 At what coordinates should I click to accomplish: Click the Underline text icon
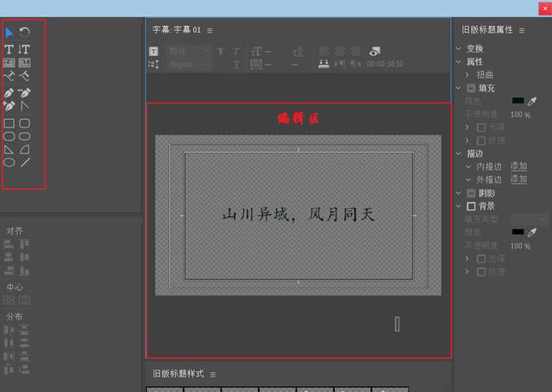236,65
